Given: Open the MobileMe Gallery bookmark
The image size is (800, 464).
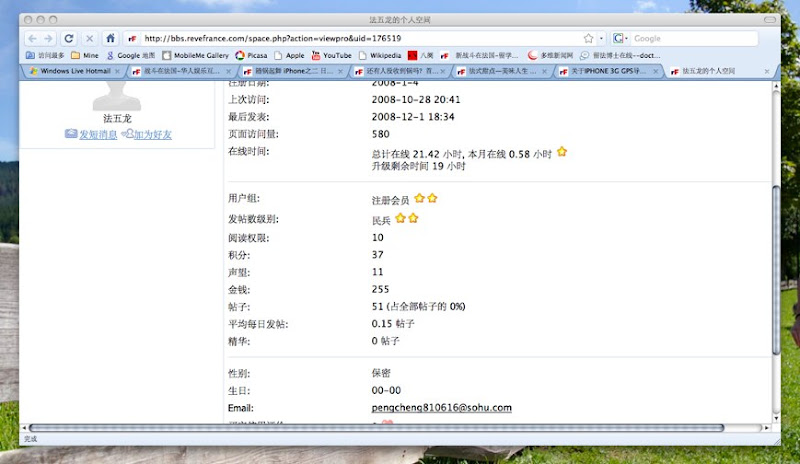Looking at the screenshot, I should point(195,55).
